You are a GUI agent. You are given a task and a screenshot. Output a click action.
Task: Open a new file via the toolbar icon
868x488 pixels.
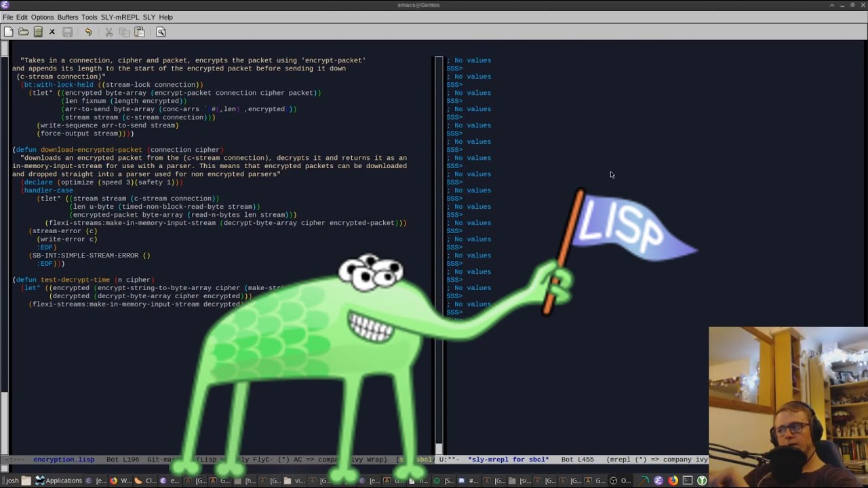point(9,32)
